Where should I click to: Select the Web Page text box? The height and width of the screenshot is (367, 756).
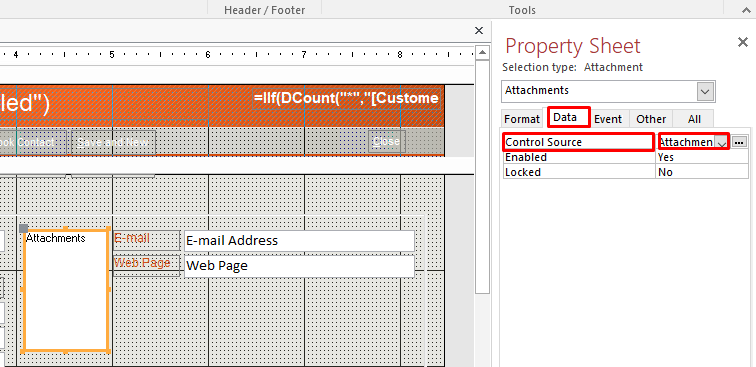[299, 266]
